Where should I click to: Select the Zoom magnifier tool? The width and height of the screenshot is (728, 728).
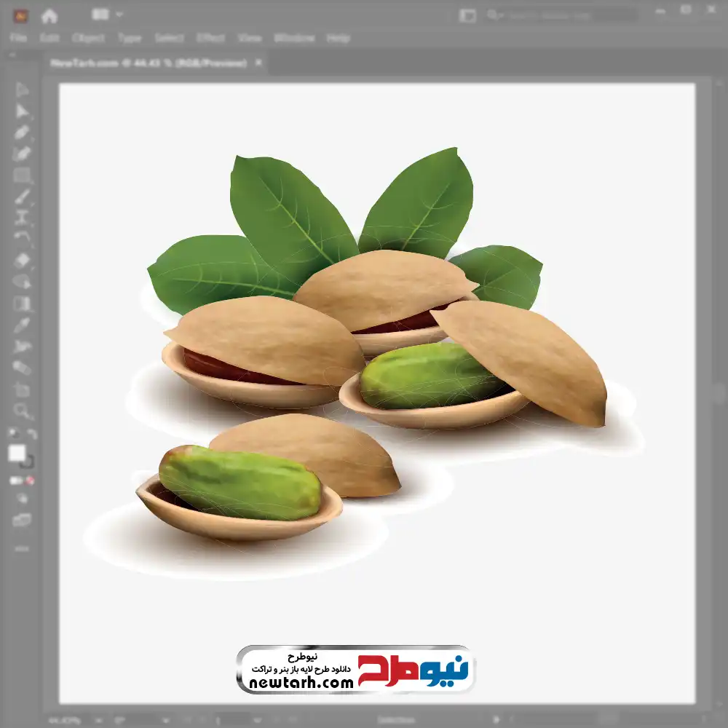point(22,411)
